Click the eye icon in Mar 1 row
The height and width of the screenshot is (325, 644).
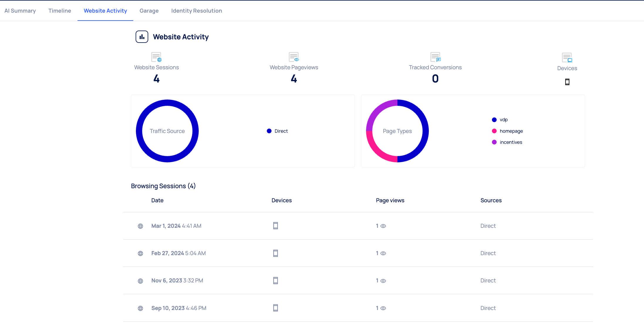pyautogui.click(x=383, y=226)
